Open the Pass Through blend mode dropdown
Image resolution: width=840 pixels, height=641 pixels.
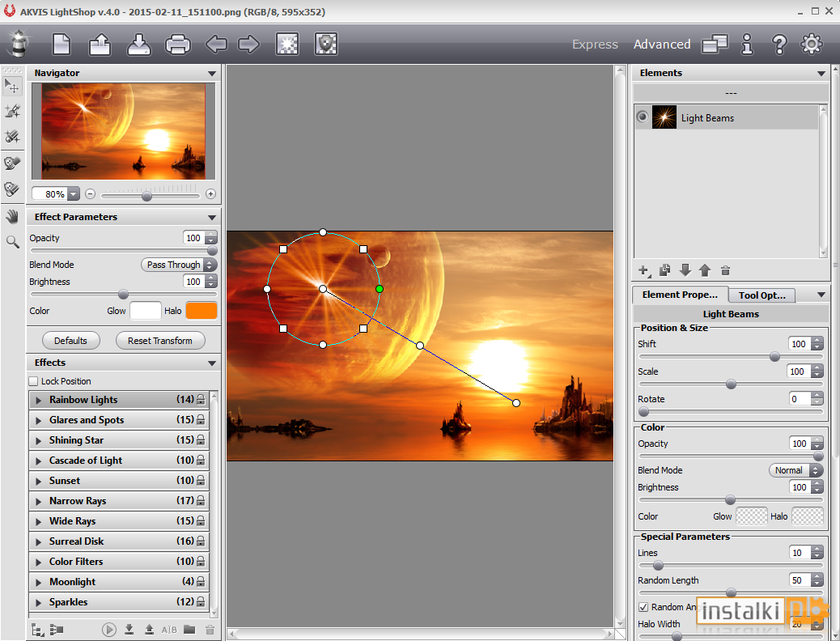pyautogui.click(x=179, y=265)
